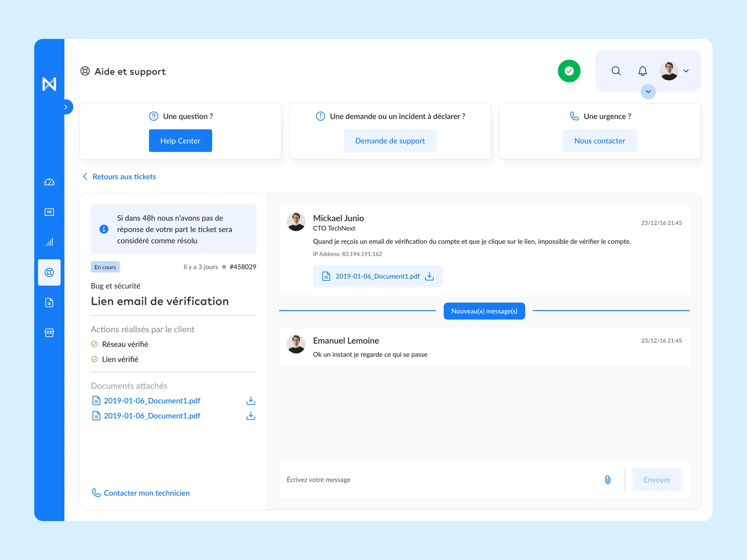Image resolution: width=747 pixels, height=560 pixels.
Task: Click the Nous contacter button
Action: click(x=600, y=141)
